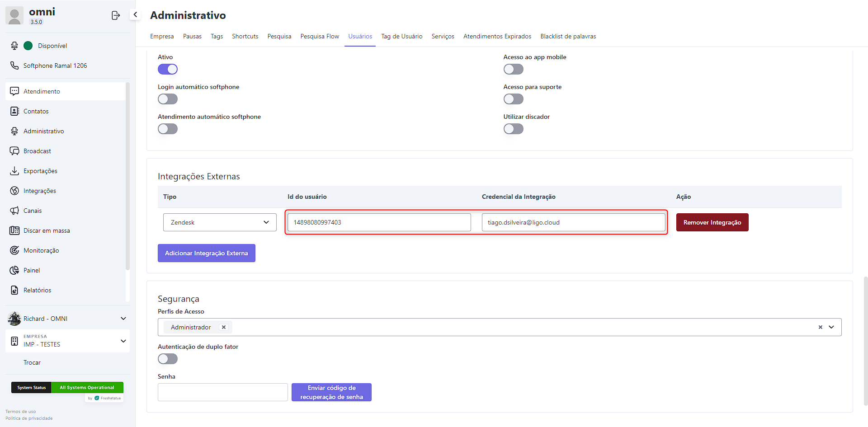Collapse the sidebar with the arrow button
This screenshot has height=427, width=868.
point(135,14)
